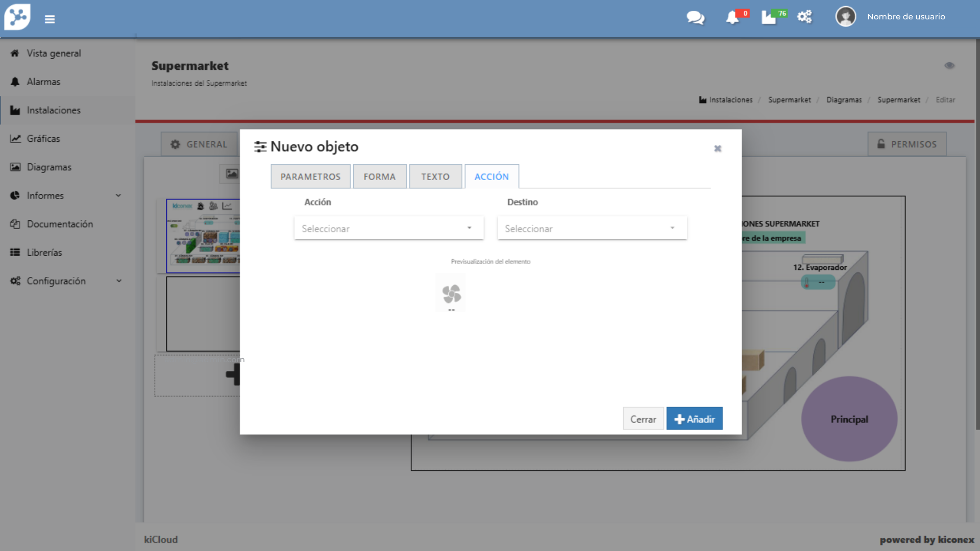
Task: Open the notifications bell icon
Action: tap(732, 18)
